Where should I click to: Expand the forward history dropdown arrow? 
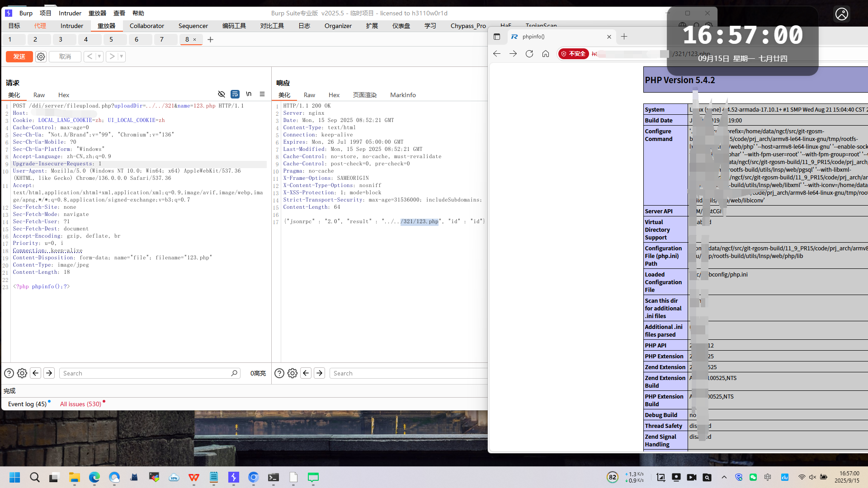click(x=121, y=56)
